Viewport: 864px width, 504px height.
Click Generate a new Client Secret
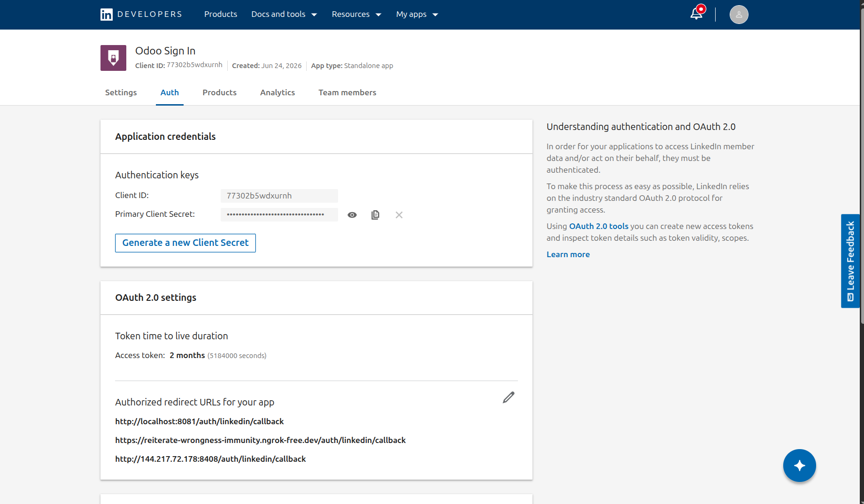185,243
